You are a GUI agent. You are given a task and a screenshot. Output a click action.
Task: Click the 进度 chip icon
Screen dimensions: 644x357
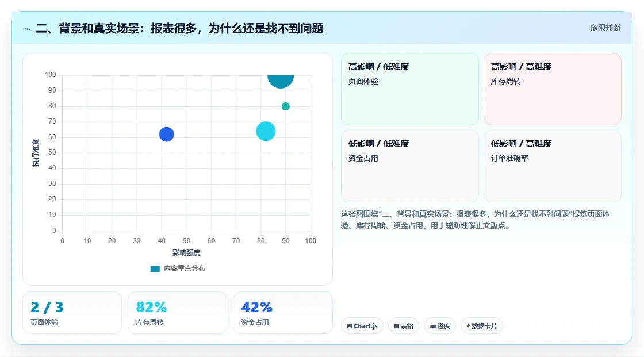coord(433,326)
